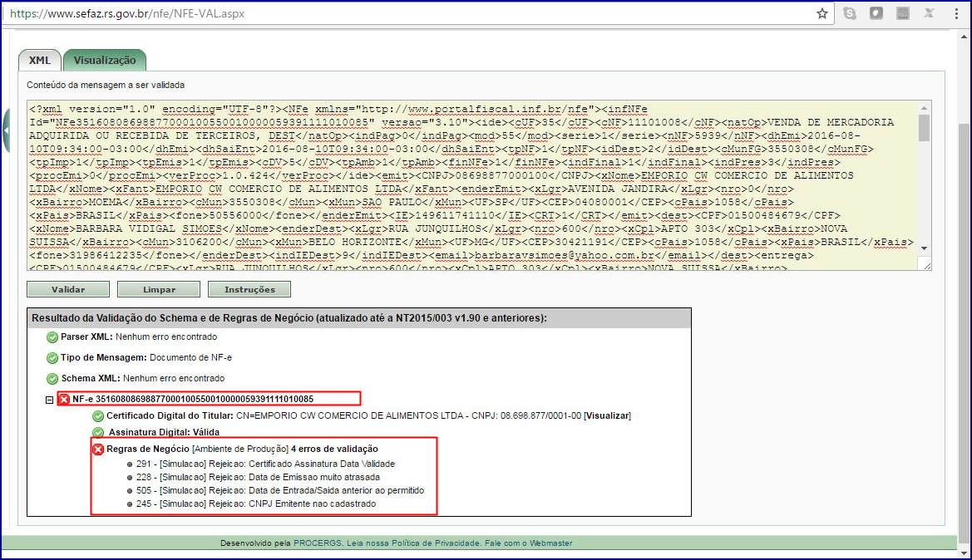Viewport: 972px width, 560px height.
Task: Click the XML text area scrollbar down arrow
Action: (x=924, y=263)
